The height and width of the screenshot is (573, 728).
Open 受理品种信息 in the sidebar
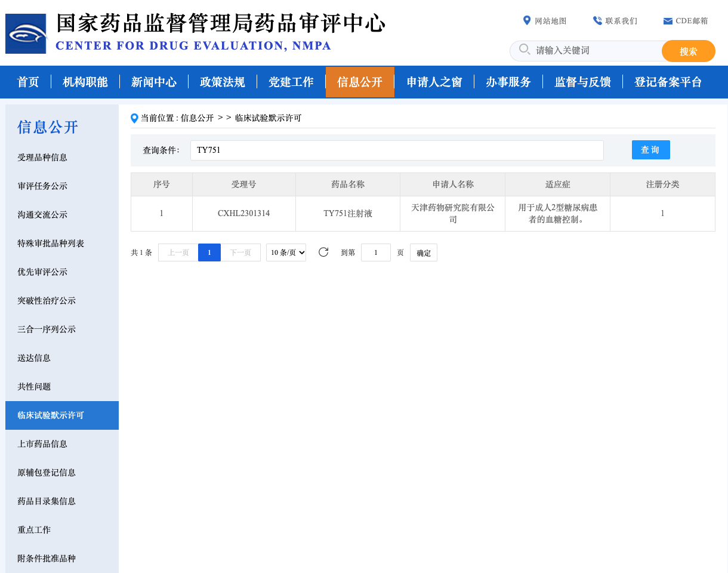[x=42, y=158]
